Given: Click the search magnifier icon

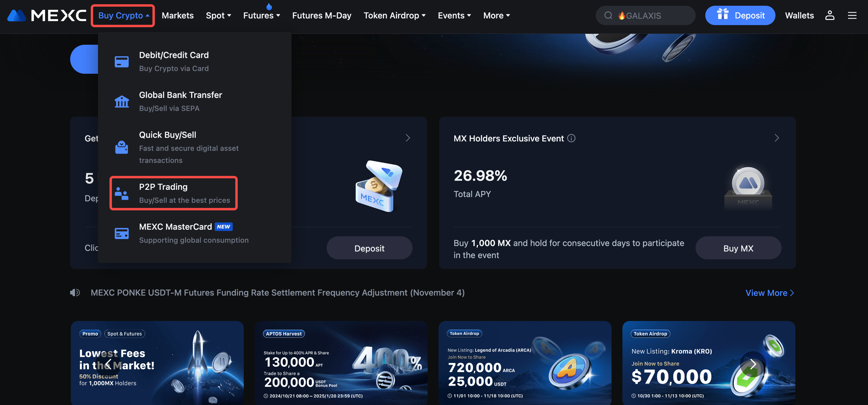Looking at the screenshot, I should 608,15.
